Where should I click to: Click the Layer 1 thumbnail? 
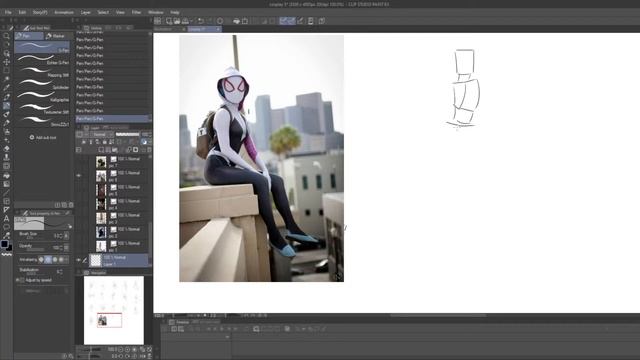coord(96,260)
